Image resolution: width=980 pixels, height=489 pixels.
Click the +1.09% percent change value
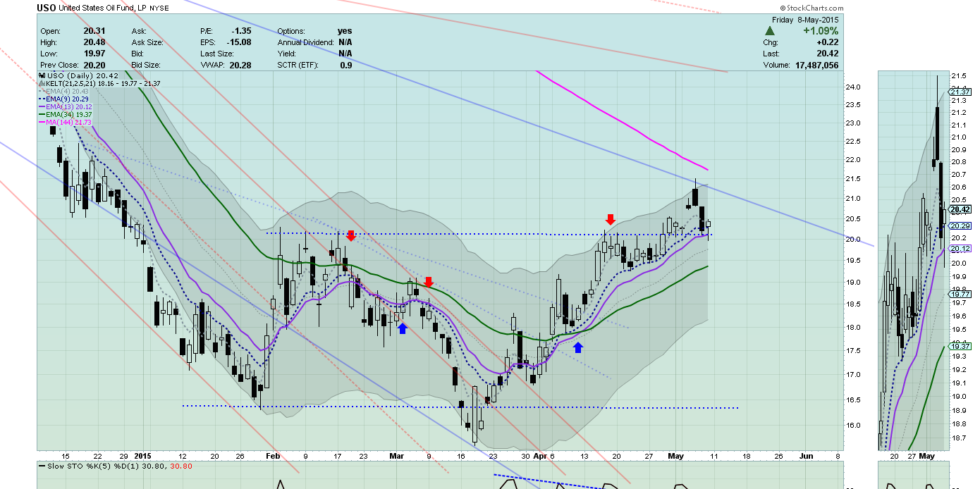(819, 31)
